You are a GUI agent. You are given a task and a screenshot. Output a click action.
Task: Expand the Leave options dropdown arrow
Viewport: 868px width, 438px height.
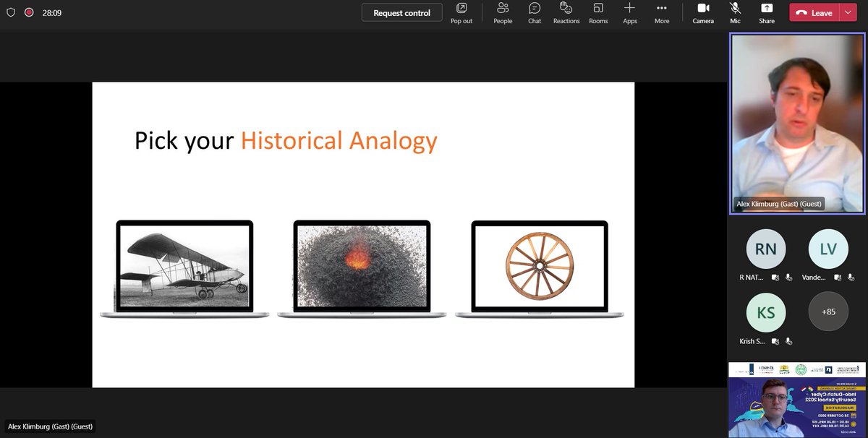click(x=848, y=13)
